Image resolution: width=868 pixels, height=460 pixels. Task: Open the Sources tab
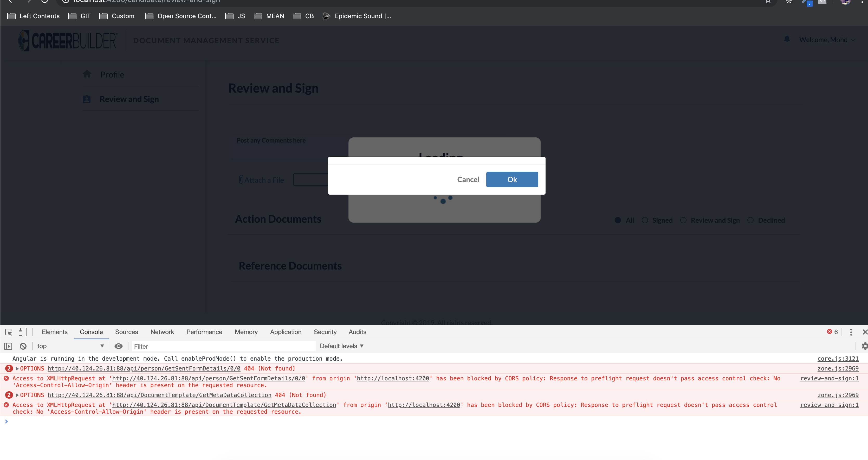coord(126,332)
